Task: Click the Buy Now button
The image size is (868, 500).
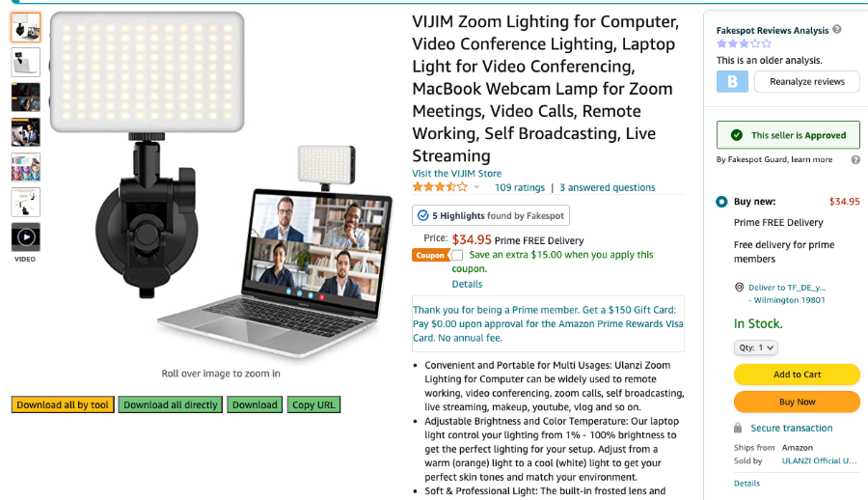Action: (x=797, y=402)
